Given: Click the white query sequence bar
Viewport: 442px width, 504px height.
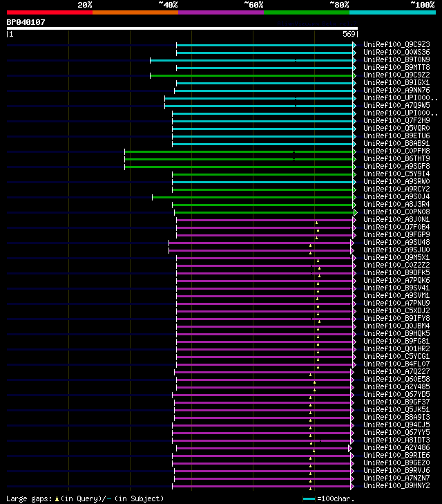Looking at the screenshot, I should (182, 28).
